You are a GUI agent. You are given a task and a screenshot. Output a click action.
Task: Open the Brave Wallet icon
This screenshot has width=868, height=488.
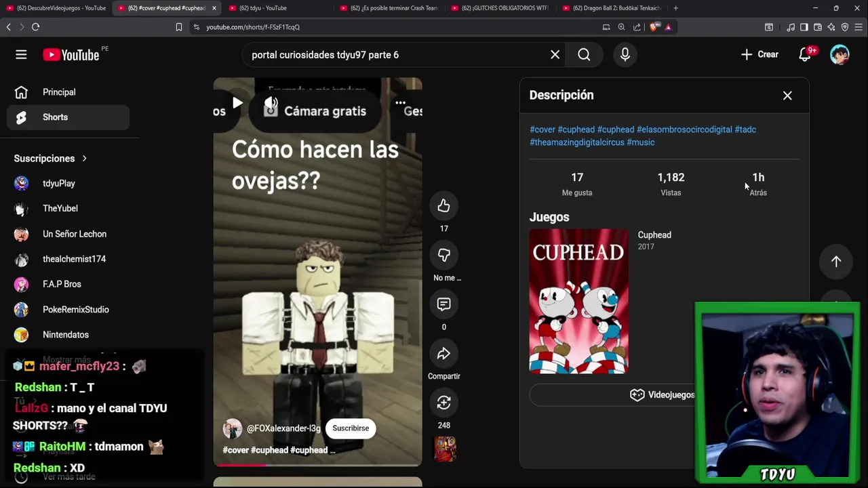[818, 27]
